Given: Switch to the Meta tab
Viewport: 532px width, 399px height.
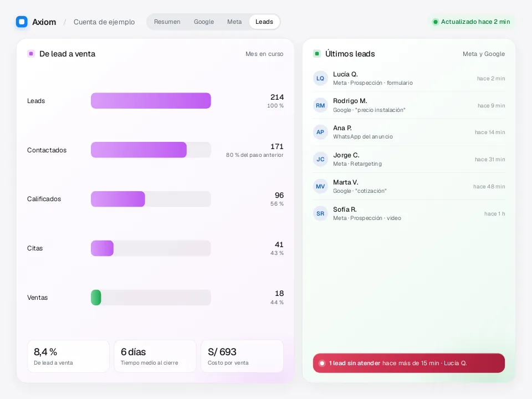Looking at the screenshot, I should tap(234, 22).
